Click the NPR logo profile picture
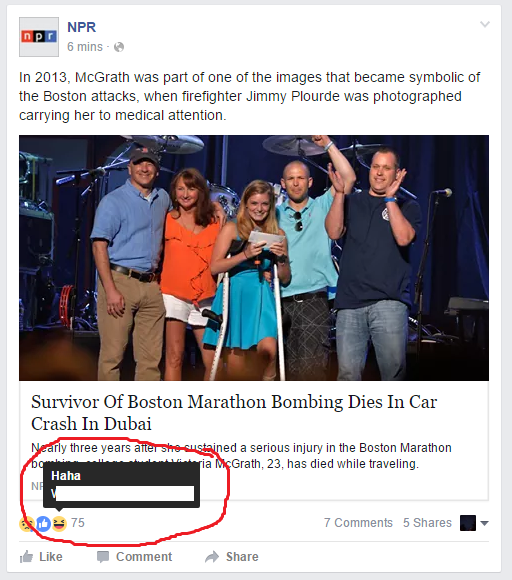This screenshot has height=580, width=512. coord(39,37)
